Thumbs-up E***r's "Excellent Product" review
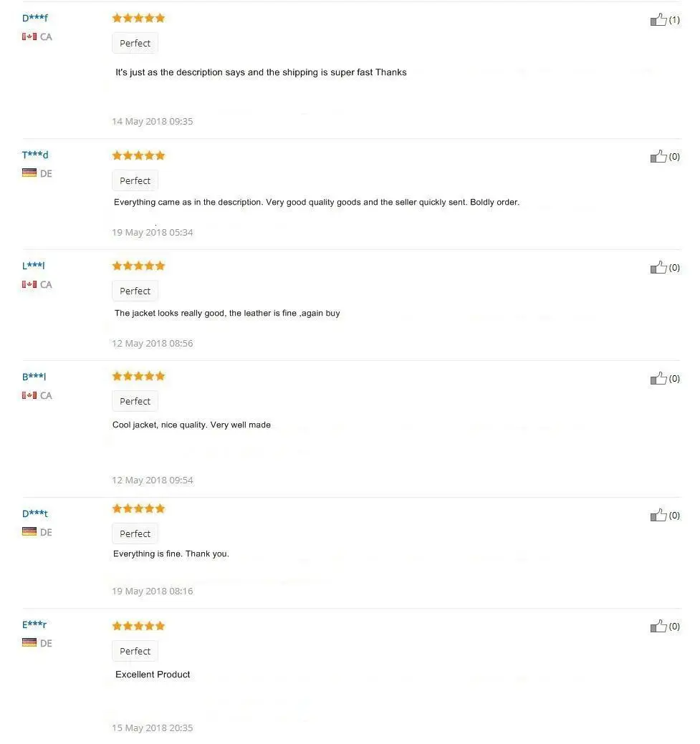Image resolution: width=700 pixels, height=744 pixels. (658, 626)
